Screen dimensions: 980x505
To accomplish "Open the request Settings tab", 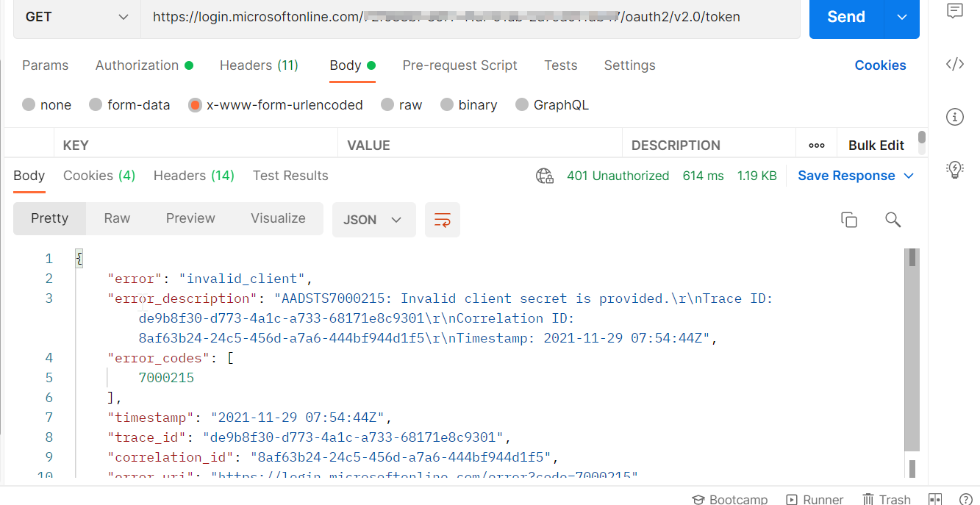I will (x=629, y=65).
